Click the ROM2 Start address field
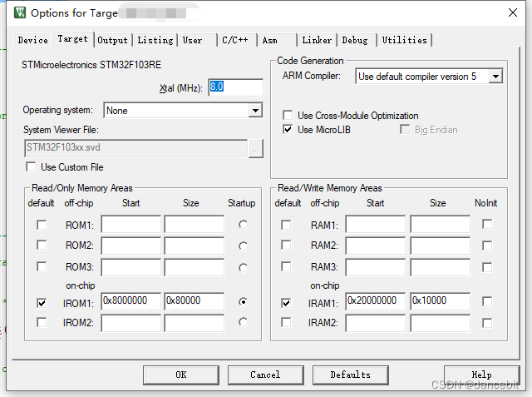 pos(131,246)
